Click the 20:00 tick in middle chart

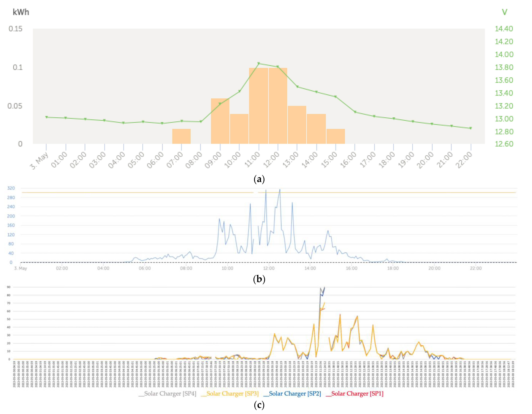pos(434,268)
